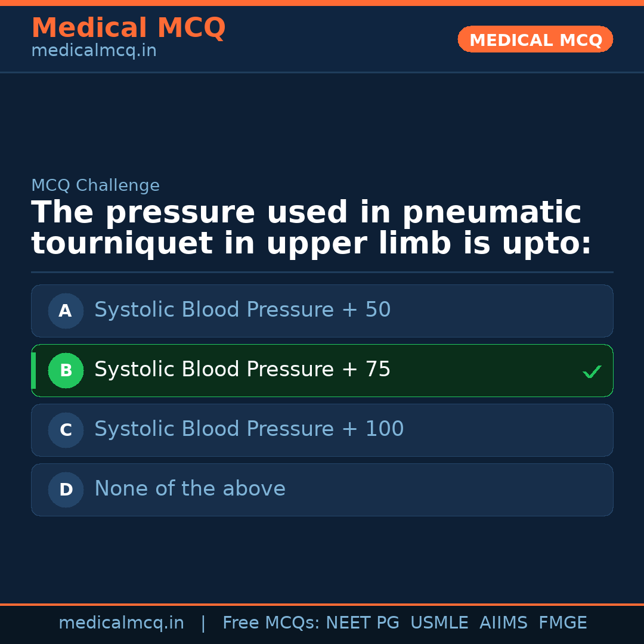The width and height of the screenshot is (644, 644).
Task: Click the letter A option circle
Action: point(66,311)
